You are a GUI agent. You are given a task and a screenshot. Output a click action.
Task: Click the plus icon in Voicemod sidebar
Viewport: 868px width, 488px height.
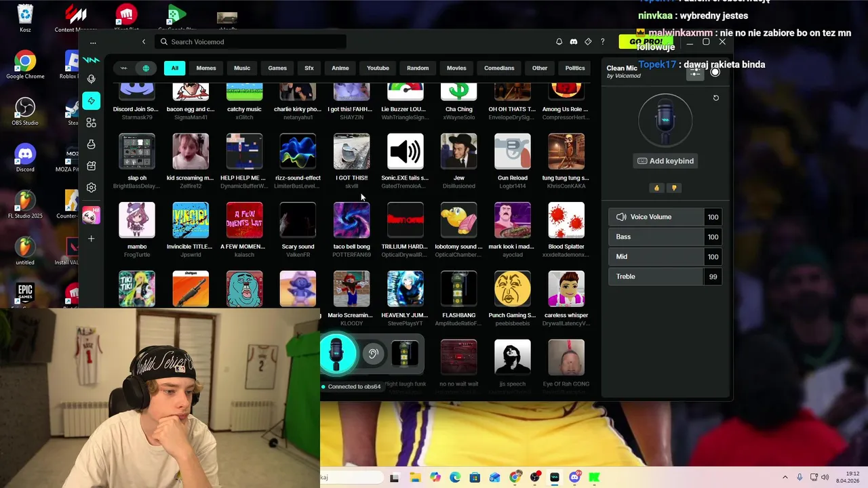(91, 239)
